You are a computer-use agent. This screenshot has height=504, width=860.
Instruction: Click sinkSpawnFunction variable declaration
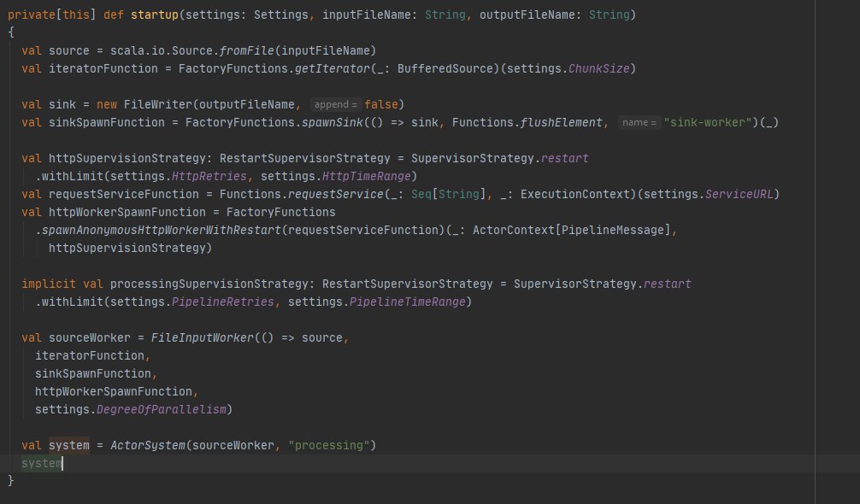(x=106, y=122)
